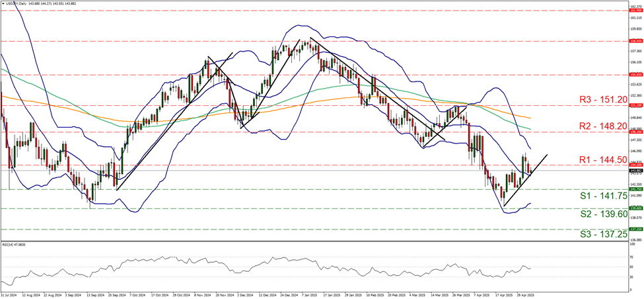Click the red 151.200 price tag on axis

pos(635,105)
